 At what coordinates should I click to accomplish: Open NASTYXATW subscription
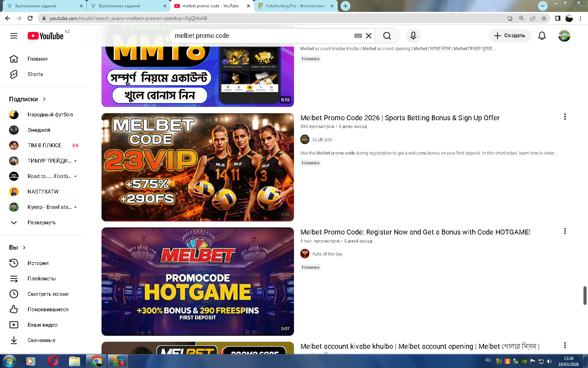click(43, 192)
